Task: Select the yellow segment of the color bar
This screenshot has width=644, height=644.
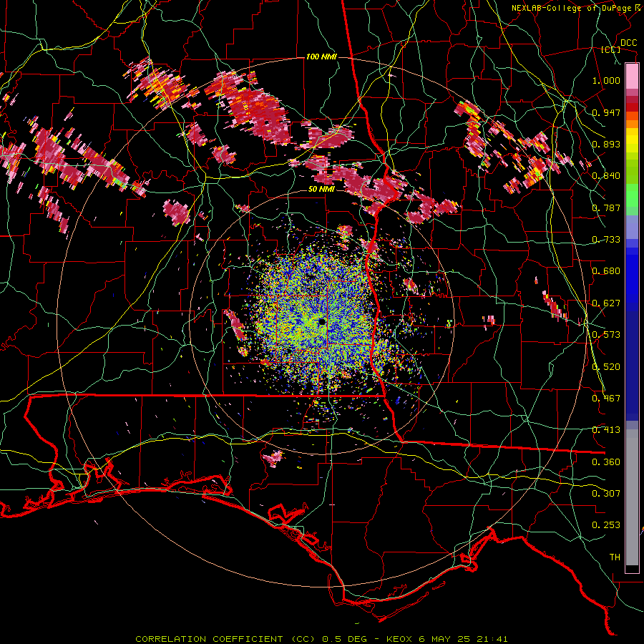Action: [x=632, y=141]
